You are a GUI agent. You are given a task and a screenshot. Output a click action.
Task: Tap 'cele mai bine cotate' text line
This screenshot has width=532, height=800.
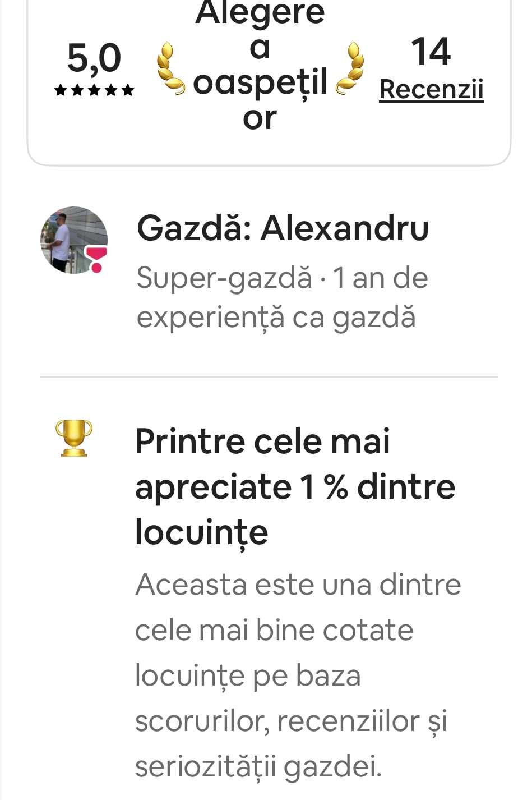[x=274, y=630]
